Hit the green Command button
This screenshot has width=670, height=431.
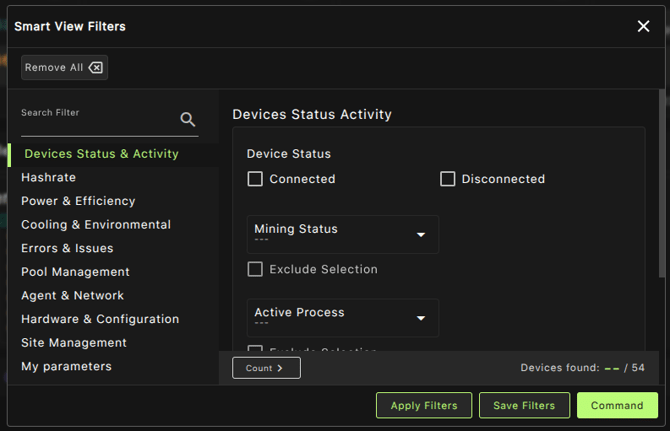(x=617, y=405)
